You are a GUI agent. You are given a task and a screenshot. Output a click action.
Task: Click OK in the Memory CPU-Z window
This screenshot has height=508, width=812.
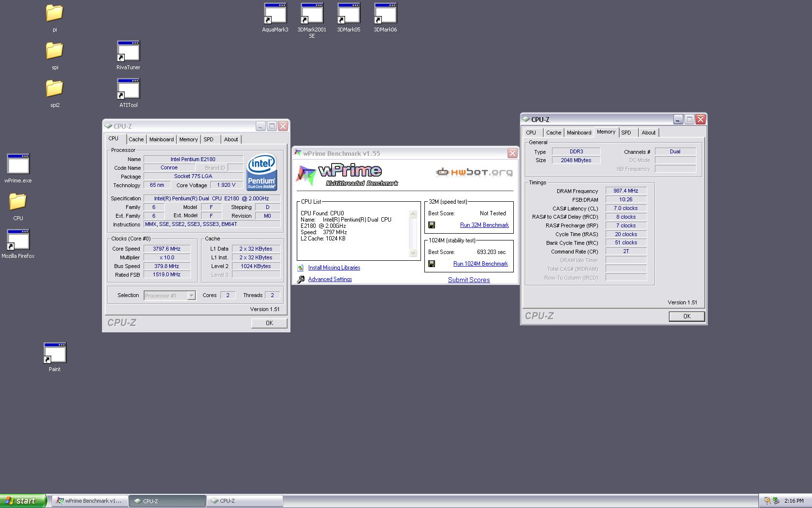point(687,316)
